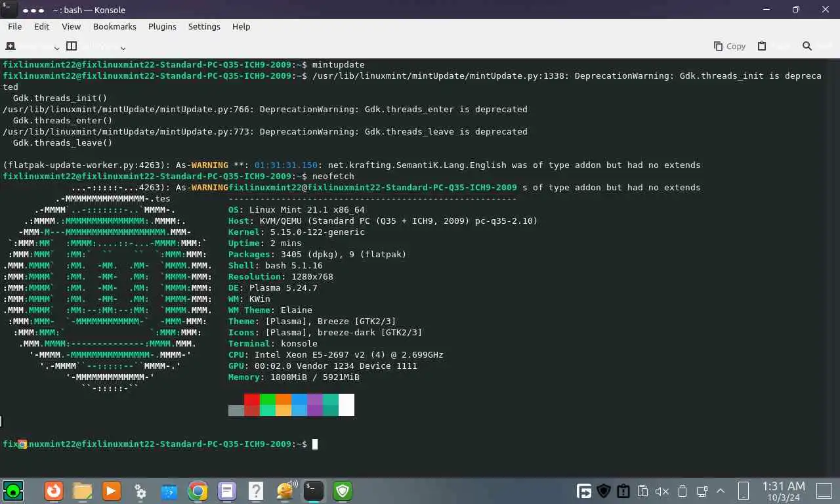Click the exclamation clipboard notification tray icon
The image size is (840, 504).
coord(623,491)
